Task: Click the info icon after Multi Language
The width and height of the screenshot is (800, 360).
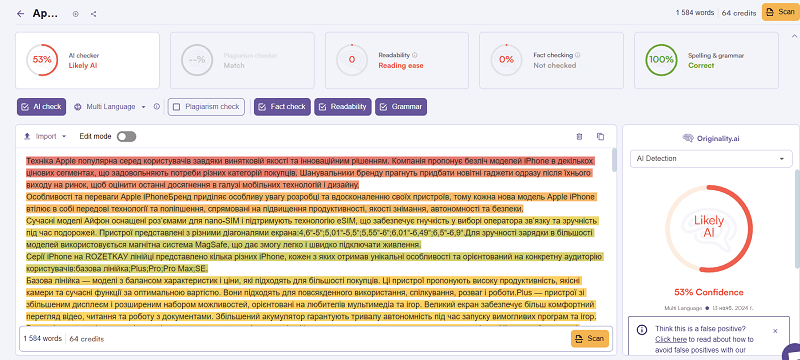Action: tap(157, 107)
